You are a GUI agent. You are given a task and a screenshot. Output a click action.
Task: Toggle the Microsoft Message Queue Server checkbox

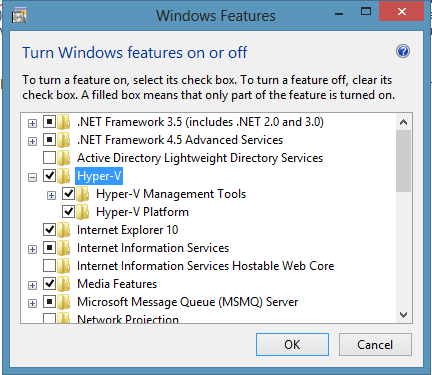[49, 302]
